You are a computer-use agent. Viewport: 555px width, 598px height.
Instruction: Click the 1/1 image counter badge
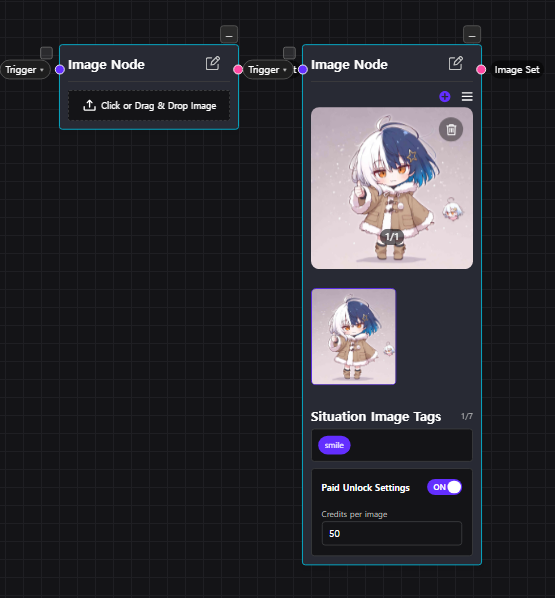(392, 237)
